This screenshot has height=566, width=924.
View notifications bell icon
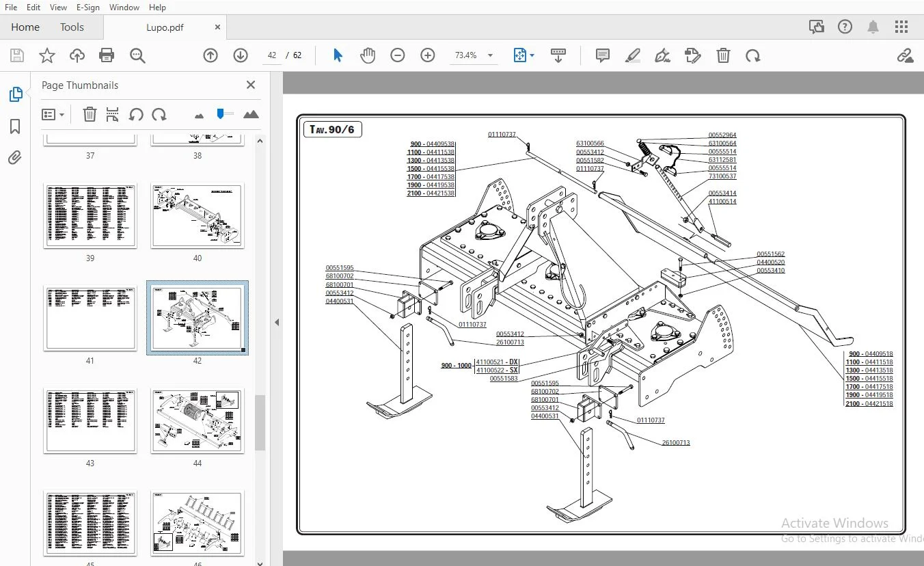point(873,27)
